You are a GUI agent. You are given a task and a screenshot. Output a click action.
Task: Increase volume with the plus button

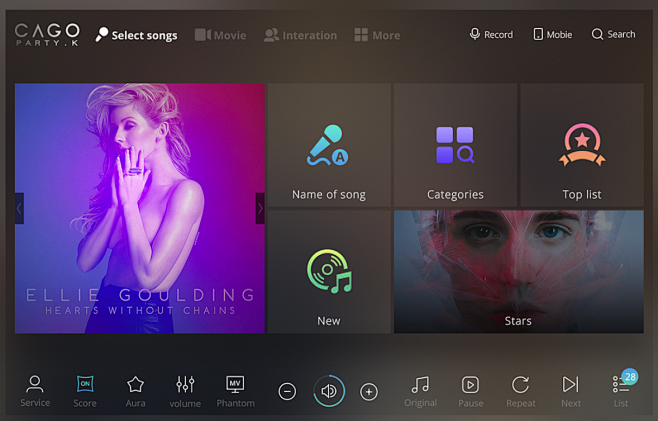point(369,392)
